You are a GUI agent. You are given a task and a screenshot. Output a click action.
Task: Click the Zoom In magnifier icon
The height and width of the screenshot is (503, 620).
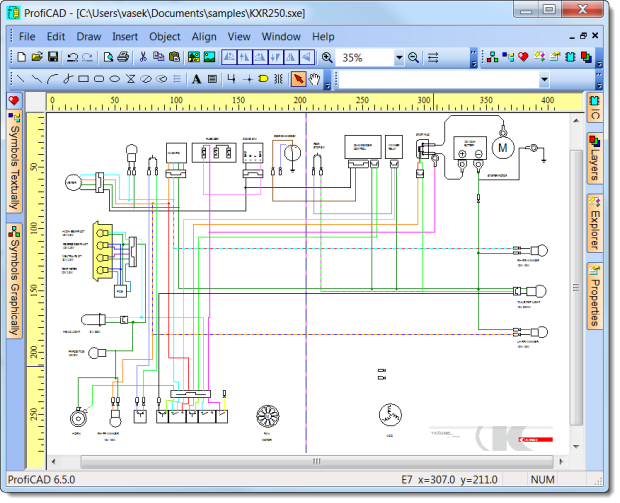[327, 58]
